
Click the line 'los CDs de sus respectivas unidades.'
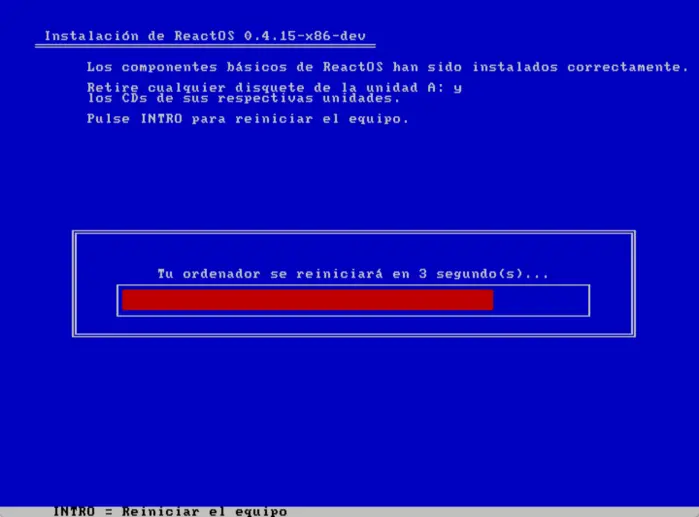point(244,98)
